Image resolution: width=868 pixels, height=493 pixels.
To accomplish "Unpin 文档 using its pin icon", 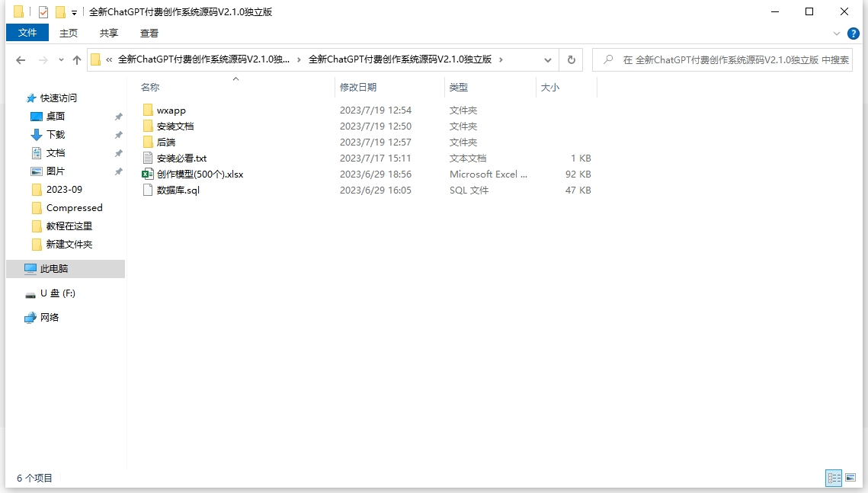I will tap(118, 153).
